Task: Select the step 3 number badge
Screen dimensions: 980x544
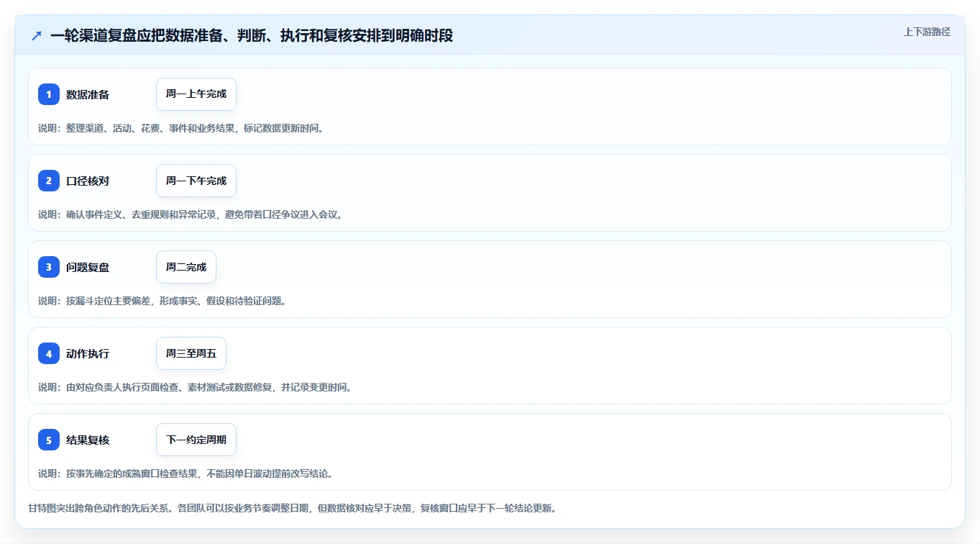Action: 49,267
